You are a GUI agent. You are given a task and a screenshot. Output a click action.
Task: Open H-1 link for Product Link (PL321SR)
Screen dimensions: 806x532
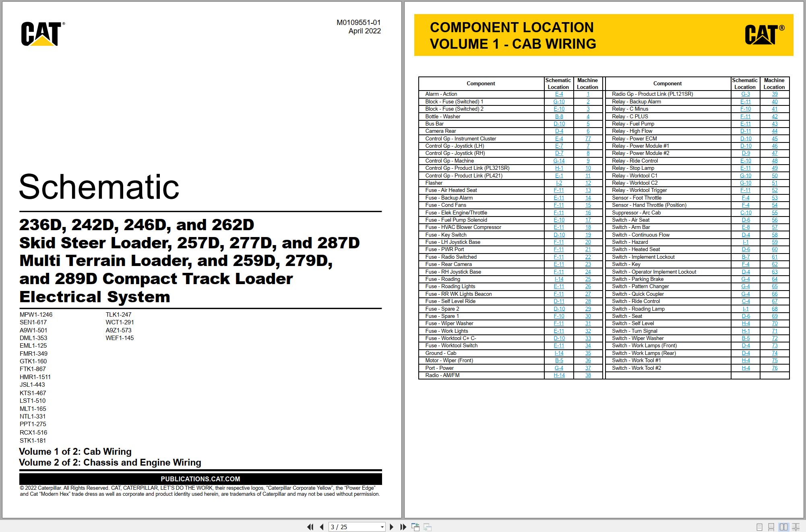pyautogui.click(x=559, y=168)
